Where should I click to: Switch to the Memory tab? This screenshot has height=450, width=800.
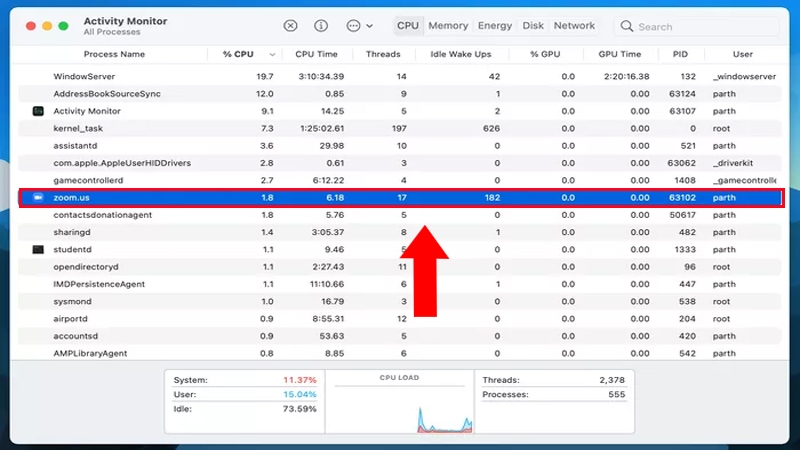pyautogui.click(x=448, y=26)
